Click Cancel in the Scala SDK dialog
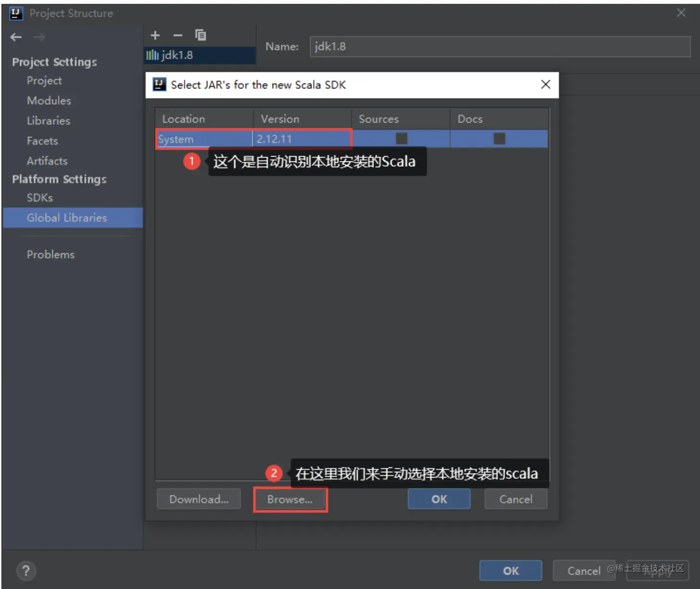The width and height of the screenshot is (700, 589). pos(516,499)
